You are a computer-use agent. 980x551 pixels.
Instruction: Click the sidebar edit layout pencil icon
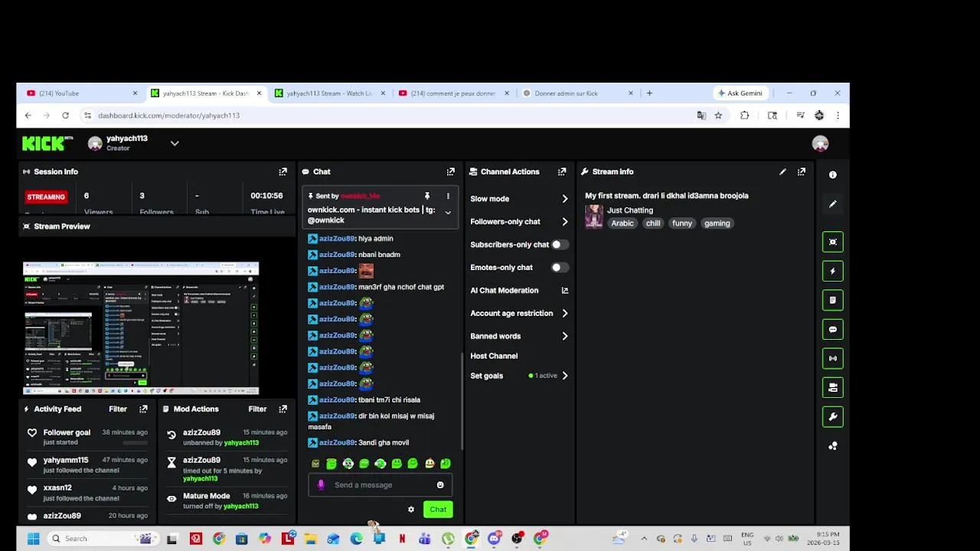click(x=833, y=204)
